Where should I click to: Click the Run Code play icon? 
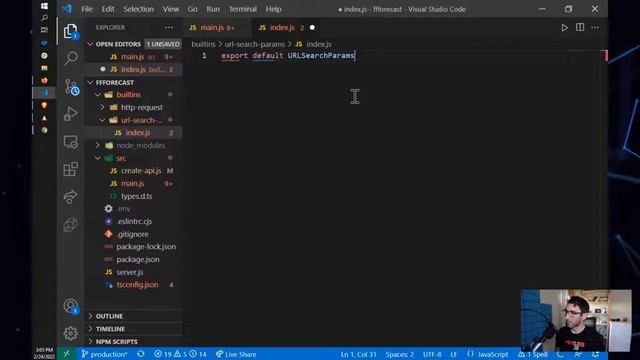pos(564,28)
